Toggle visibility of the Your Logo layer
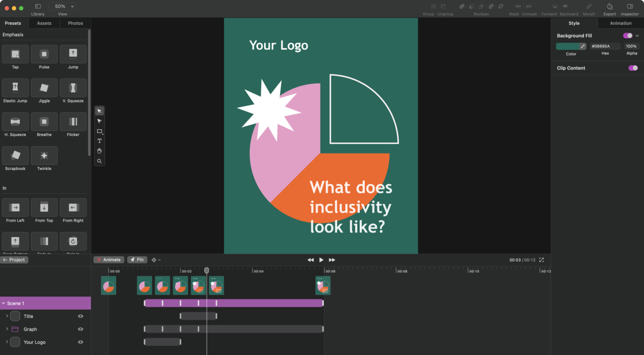The height and width of the screenshot is (355, 644). (x=80, y=342)
